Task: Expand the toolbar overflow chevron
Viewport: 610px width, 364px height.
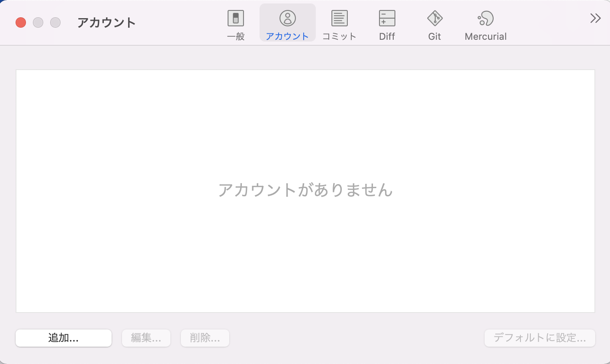Action: (x=595, y=19)
